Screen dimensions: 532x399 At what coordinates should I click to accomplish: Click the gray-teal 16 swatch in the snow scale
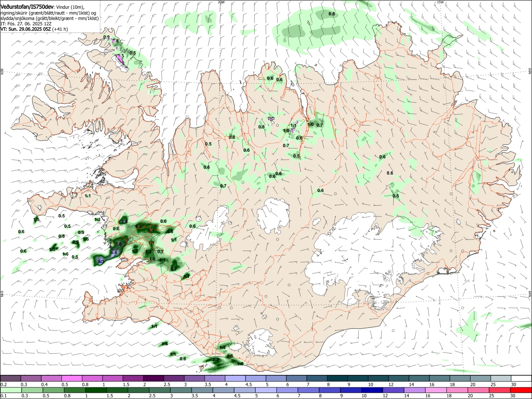coord(440,379)
